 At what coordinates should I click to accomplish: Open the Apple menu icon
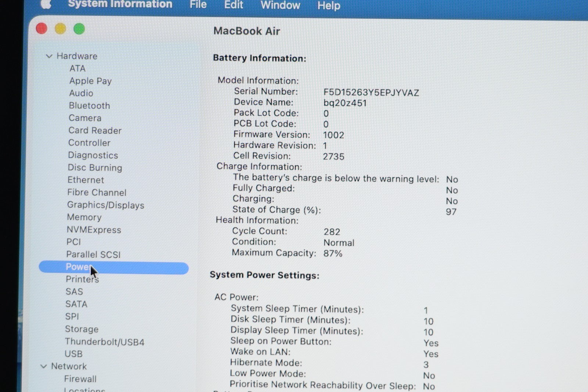46,4
